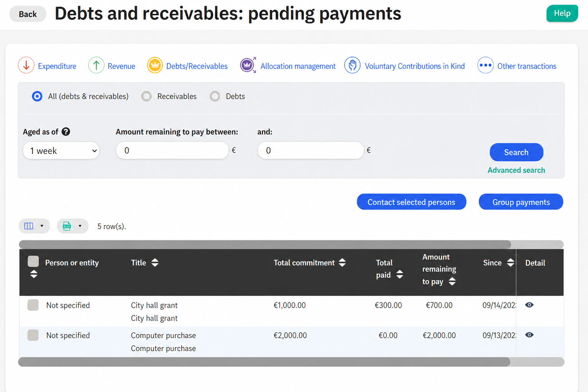Click the Aged as of help icon

click(66, 132)
